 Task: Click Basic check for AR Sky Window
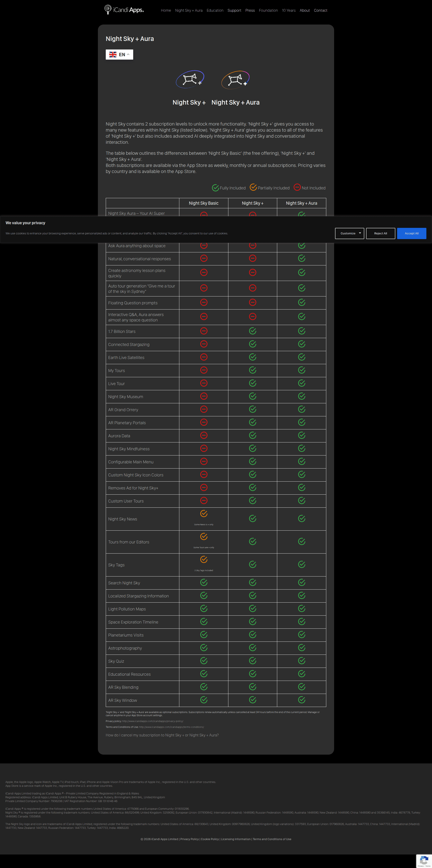coord(204,700)
